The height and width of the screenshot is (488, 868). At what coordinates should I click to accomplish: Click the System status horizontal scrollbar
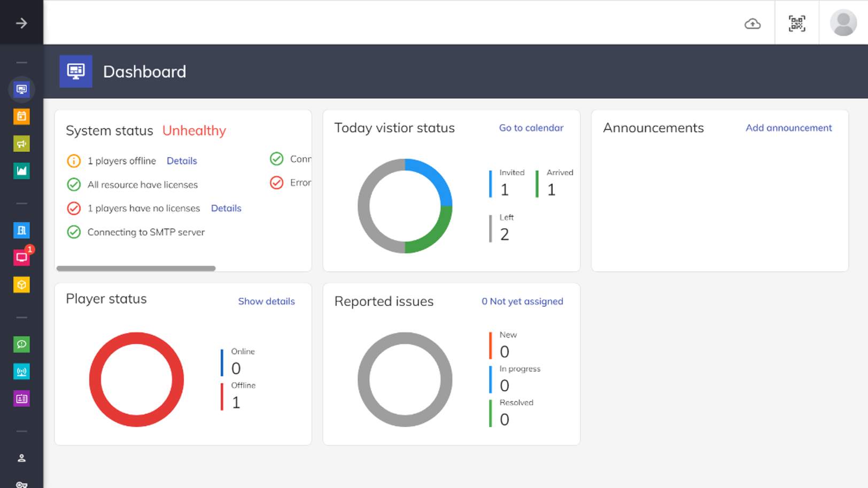pos(136,268)
